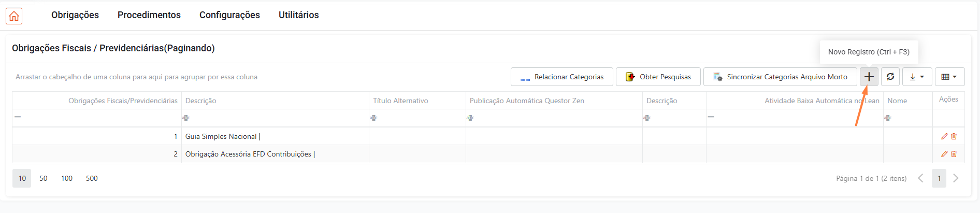980x213 pixels.
Task: Refresh the grid with the reload icon
Action: [890, 77]
